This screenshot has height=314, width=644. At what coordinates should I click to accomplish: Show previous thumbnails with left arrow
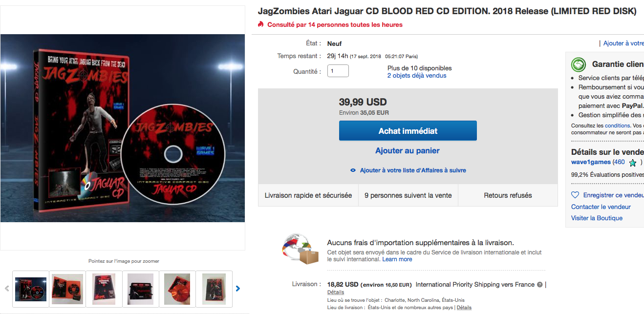point(7,289)
